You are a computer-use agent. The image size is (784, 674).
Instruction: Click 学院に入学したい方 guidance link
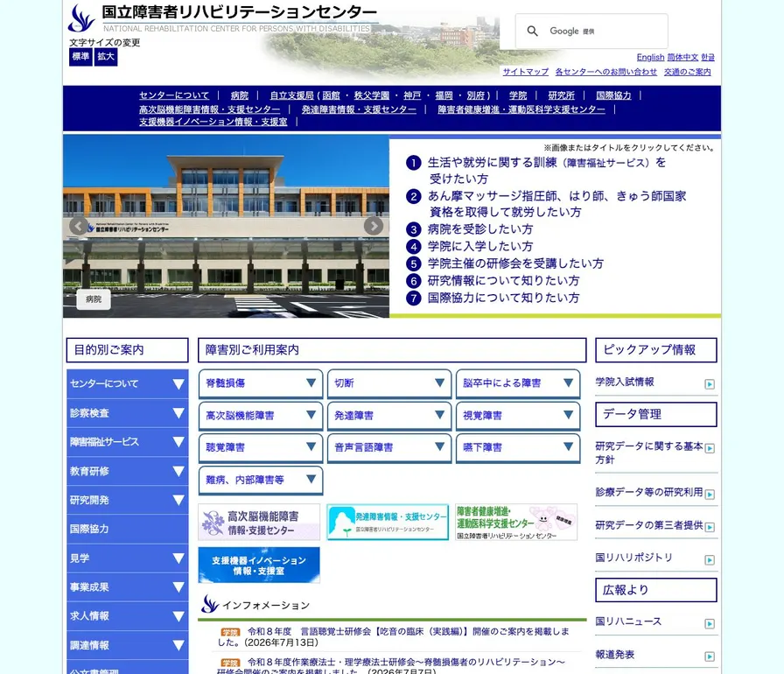480,247
